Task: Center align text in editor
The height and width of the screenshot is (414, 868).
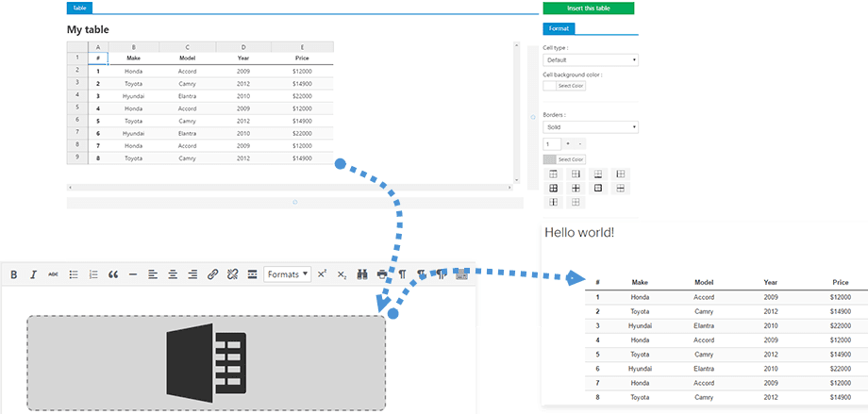Action: point(173,274)
